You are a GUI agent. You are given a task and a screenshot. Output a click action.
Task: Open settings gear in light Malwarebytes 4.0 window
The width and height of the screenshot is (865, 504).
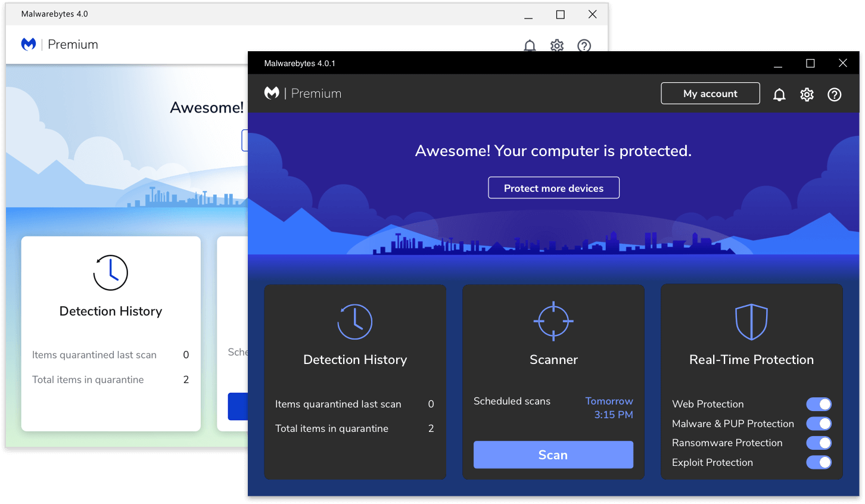coord(557,45)
